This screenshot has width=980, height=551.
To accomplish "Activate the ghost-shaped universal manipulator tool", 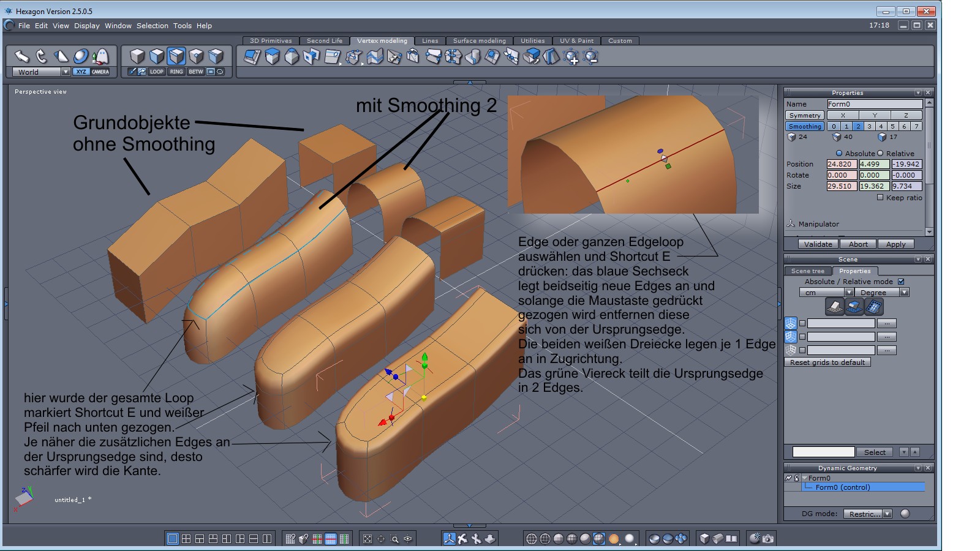I will tap(100, 56).
